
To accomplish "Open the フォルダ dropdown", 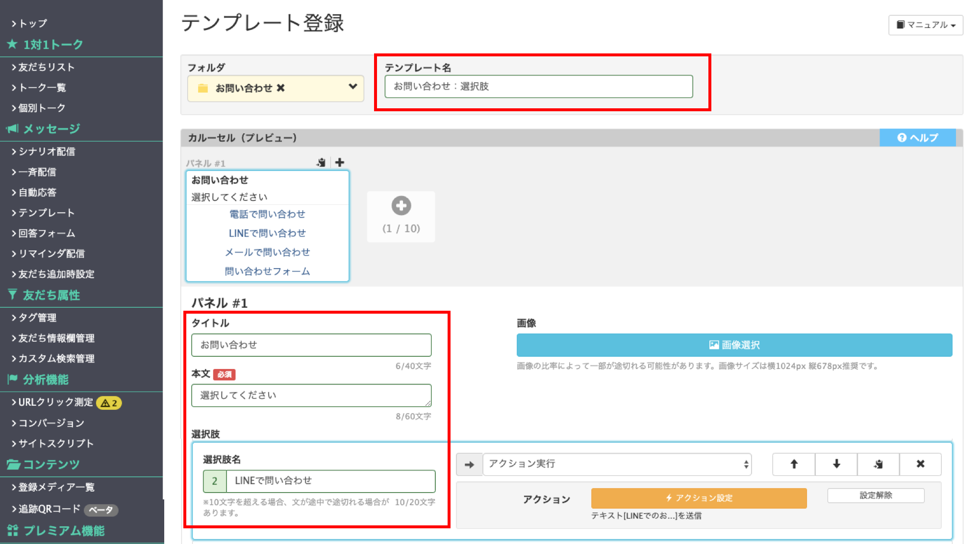I will pyautogui.click(x=276, y=88).
